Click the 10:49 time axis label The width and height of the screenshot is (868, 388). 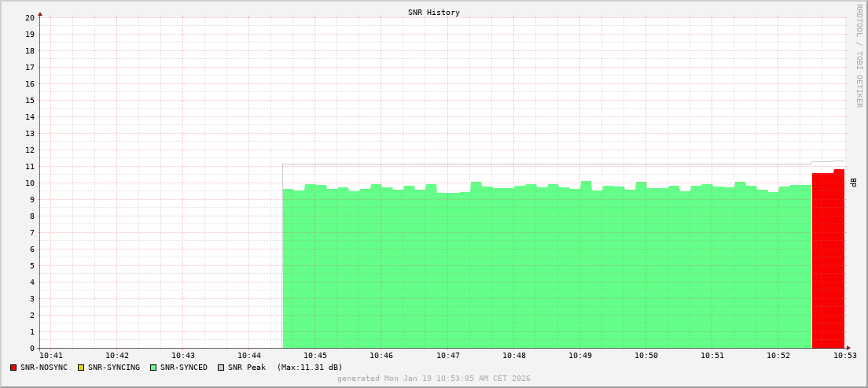point(579,356)
